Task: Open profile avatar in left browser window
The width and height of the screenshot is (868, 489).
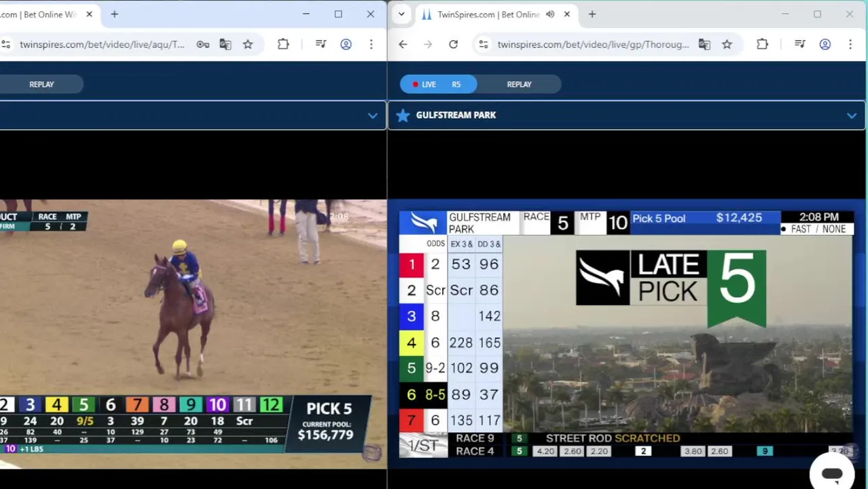Action: (346, 45)
